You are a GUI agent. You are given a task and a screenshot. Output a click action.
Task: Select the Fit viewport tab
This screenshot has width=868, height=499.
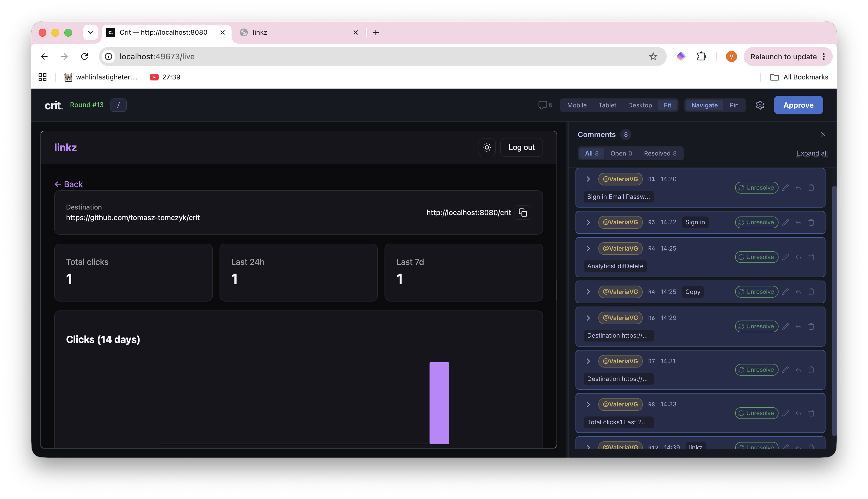667,105
